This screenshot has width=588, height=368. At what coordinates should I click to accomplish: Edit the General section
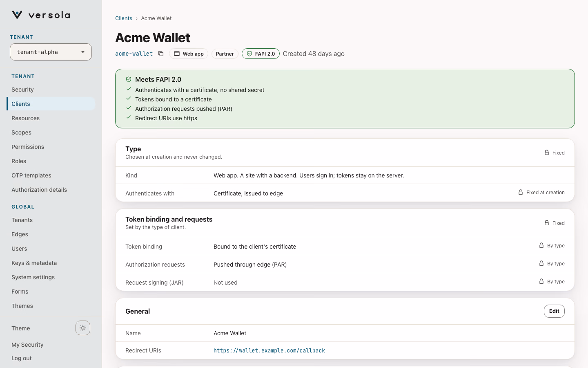[x=554, y=311]
